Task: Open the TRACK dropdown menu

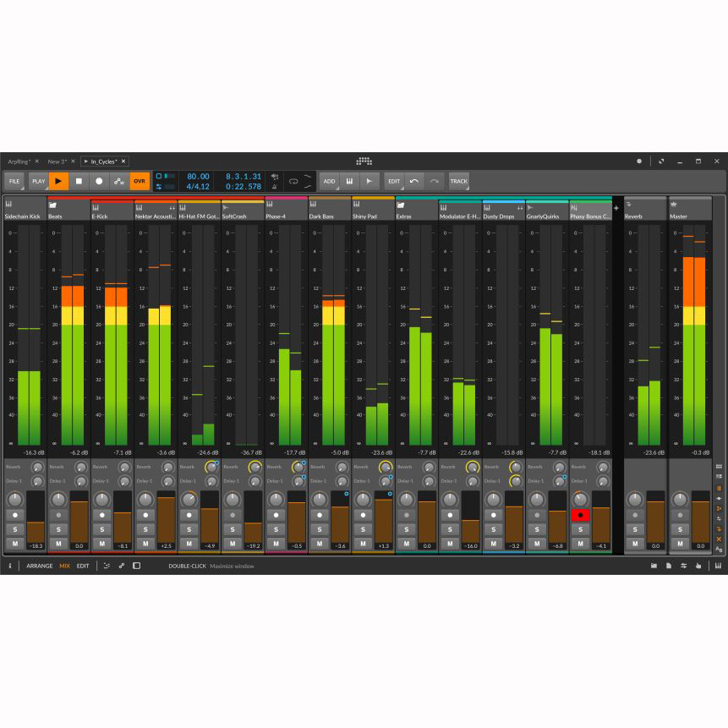Action: (459, 181)
